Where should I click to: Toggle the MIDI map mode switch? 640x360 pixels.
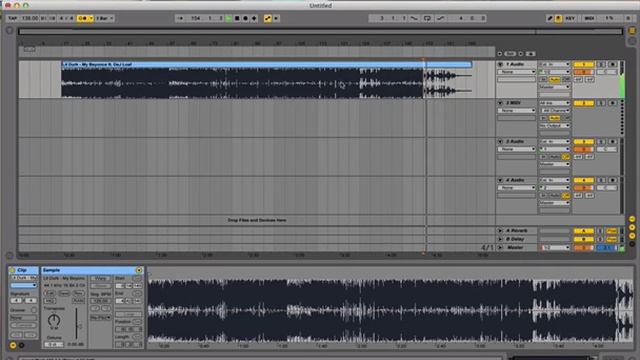[589, 18]
